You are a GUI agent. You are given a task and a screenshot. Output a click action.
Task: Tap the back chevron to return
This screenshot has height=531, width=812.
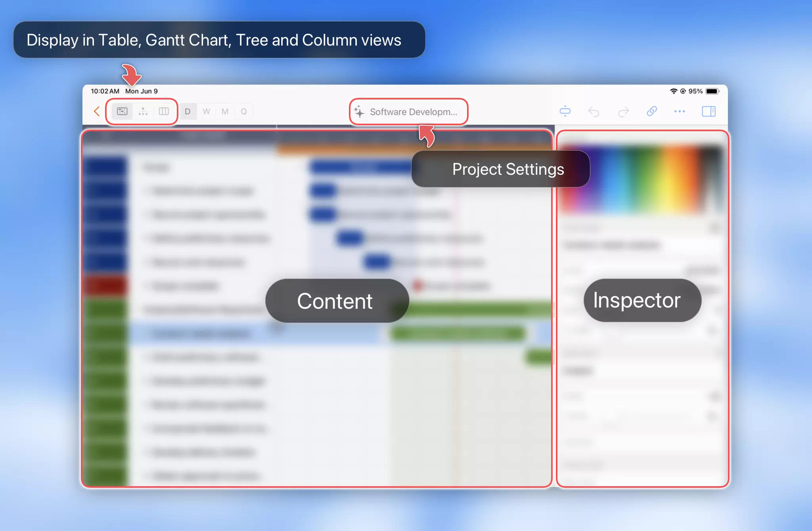pyautogui.click(x=96, y=111)
